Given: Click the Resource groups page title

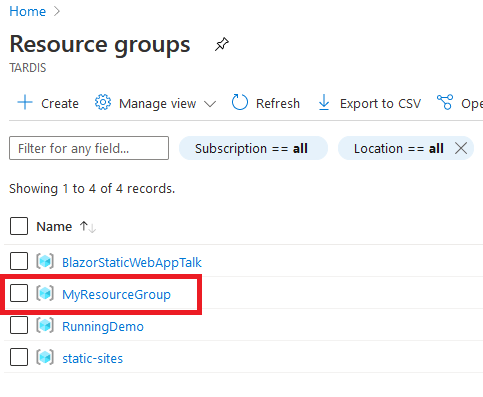Looking at the screenshot, I should point(100,45).
